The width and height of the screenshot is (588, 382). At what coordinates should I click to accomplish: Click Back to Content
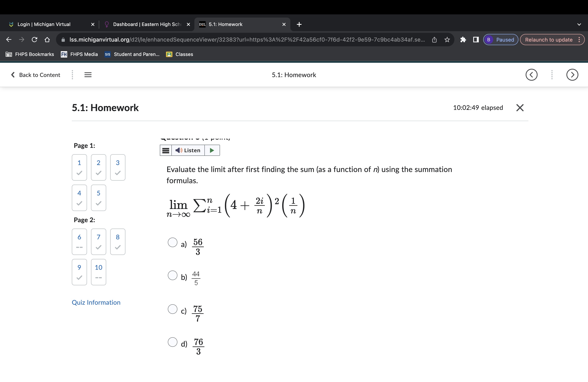point(35,75)
